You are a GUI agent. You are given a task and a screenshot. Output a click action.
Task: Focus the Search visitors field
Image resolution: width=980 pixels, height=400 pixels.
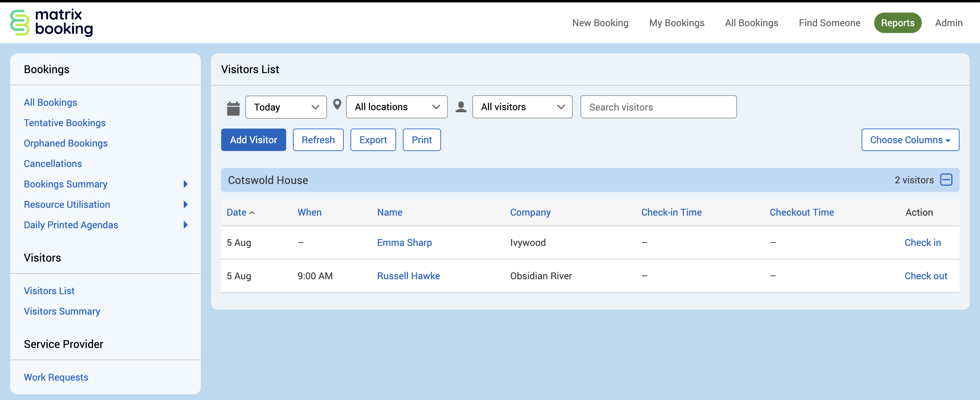658,107
